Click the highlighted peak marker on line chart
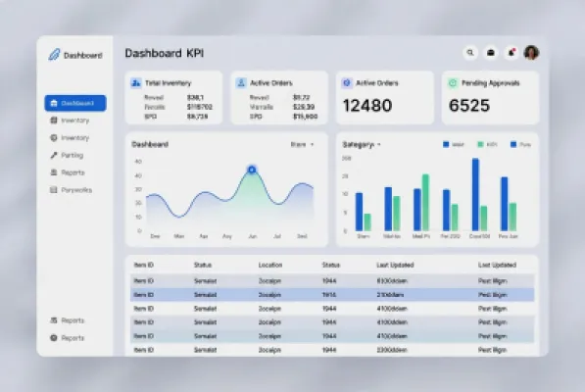The width and height of the screenshot is (585, 392). [x=252, y=170]
